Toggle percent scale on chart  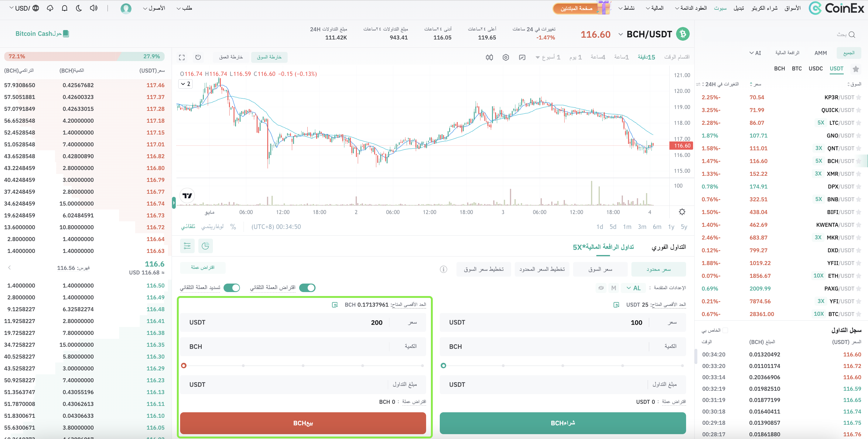233,227
